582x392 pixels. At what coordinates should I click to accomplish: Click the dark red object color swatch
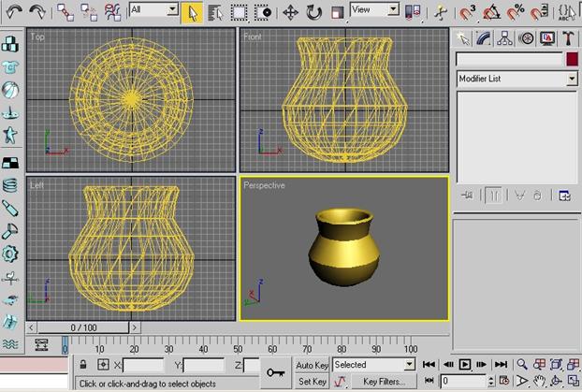point(572,59)
